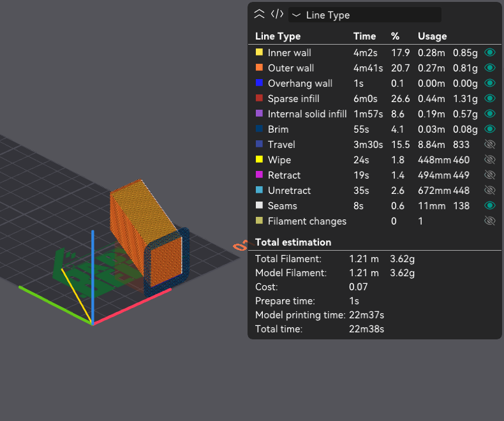Select the Wipe row label
The height and width of the screenshot is (421, 504).
click(279, 160)
